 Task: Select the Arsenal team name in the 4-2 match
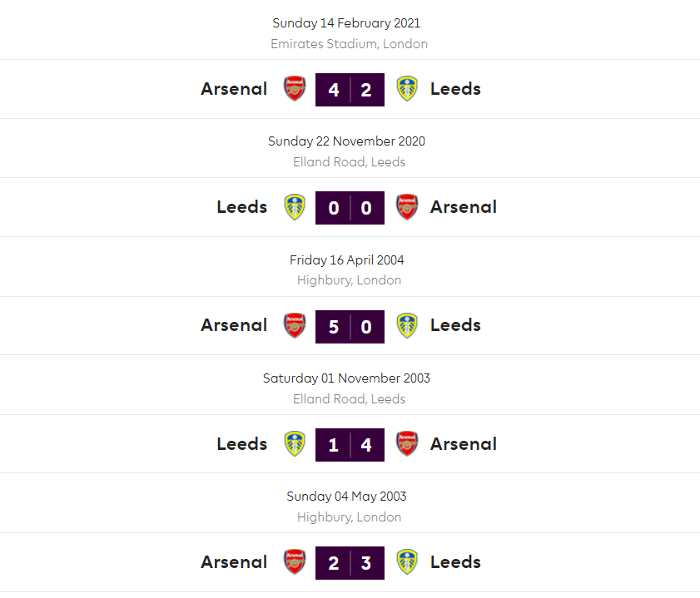click(x=234, y=89)
